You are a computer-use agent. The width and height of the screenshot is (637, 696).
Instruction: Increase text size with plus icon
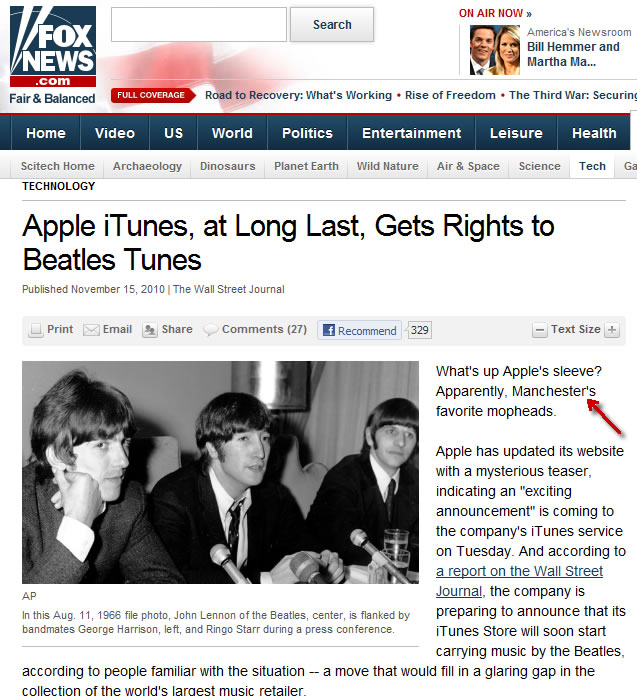(x=612, y=330)
